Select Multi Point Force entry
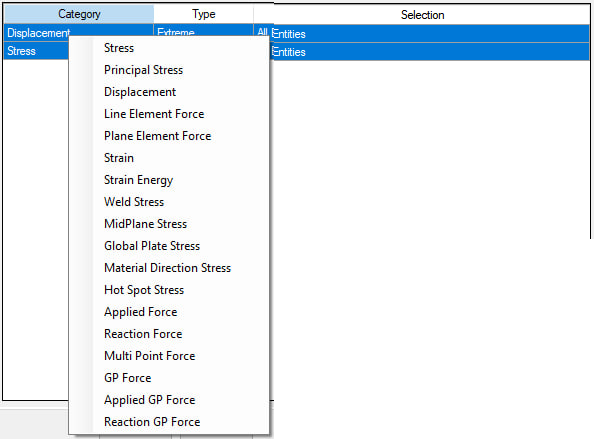This screenshot has height=439, width=594. (169, 356)
